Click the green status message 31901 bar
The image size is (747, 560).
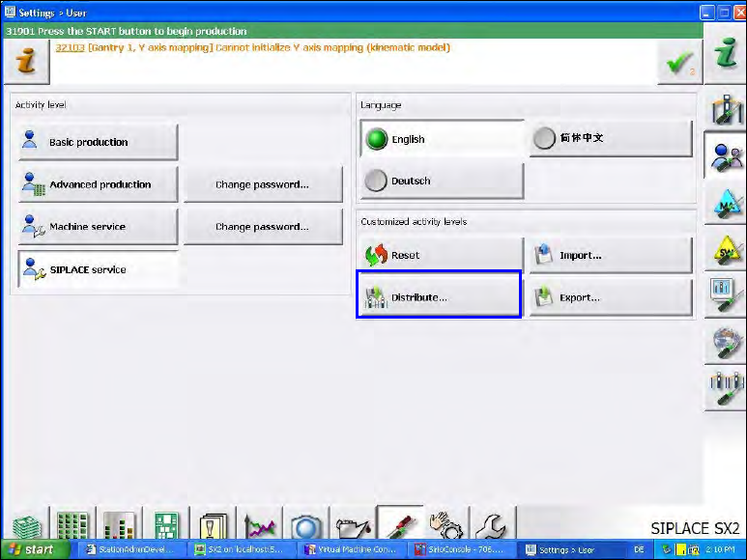pos(353,31)
